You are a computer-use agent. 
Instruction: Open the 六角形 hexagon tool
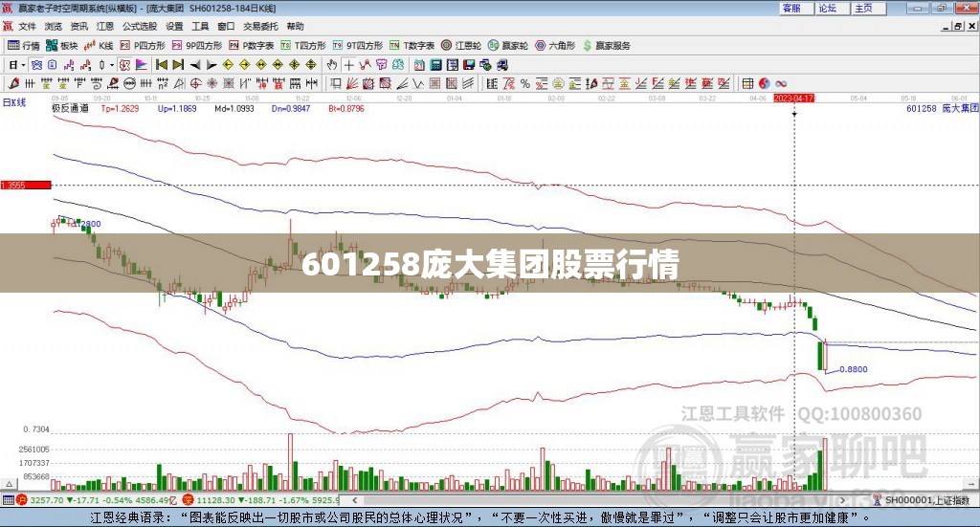pyautogui.click(x=555, y=45)
